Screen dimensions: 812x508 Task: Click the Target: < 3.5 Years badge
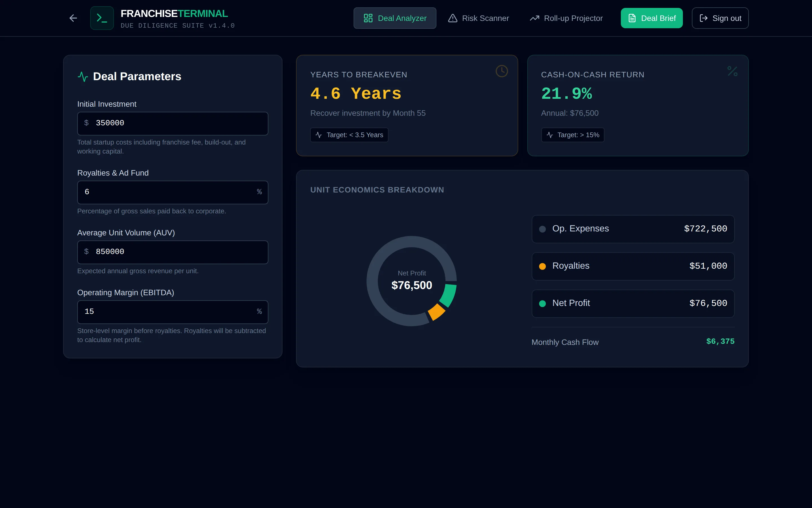click(x=349, y=135)
